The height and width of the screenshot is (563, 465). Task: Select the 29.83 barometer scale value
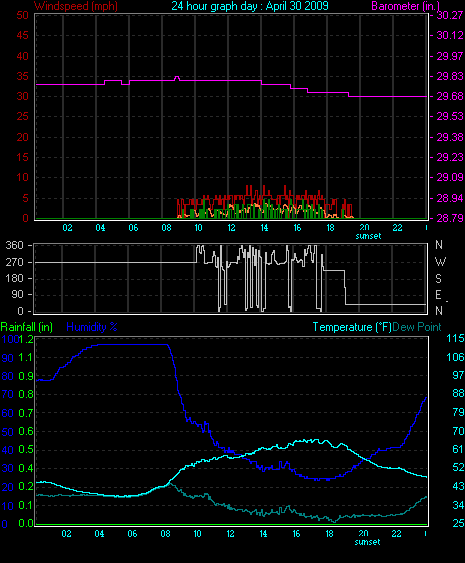coord(450,76)
